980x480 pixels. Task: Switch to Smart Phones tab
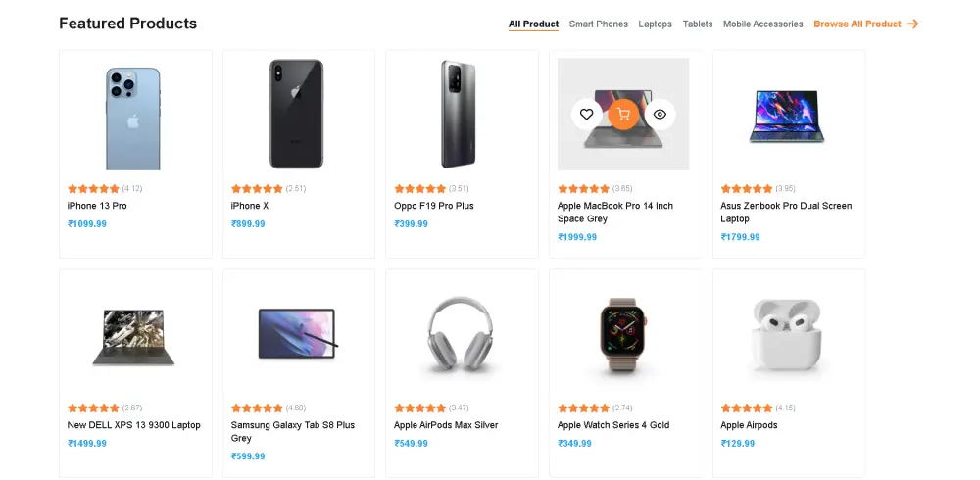(599, 24)
